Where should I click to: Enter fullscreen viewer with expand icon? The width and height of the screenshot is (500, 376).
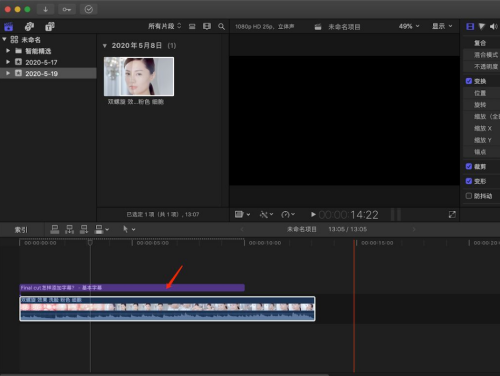point(452,215)
